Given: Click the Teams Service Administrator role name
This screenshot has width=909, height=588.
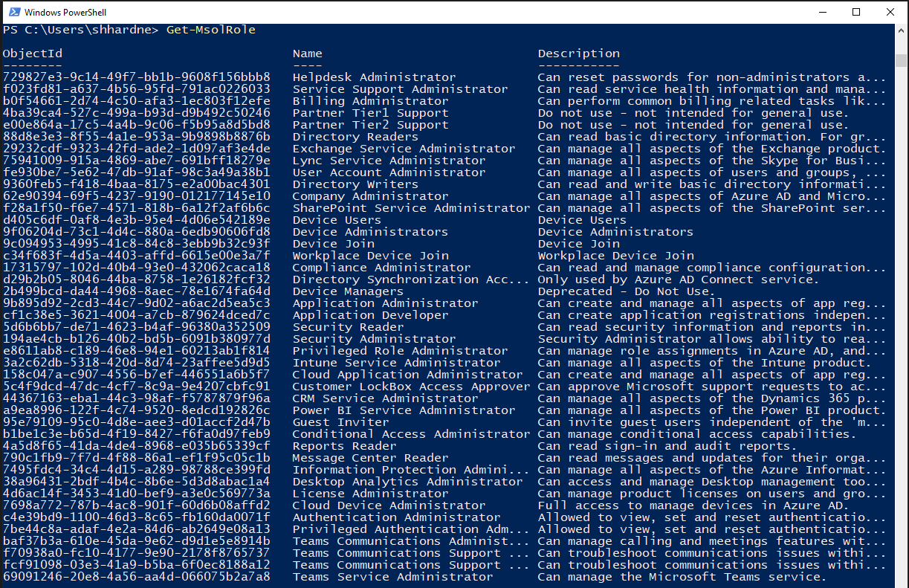Looking at the screenshot, I should [x=392, y=577].
